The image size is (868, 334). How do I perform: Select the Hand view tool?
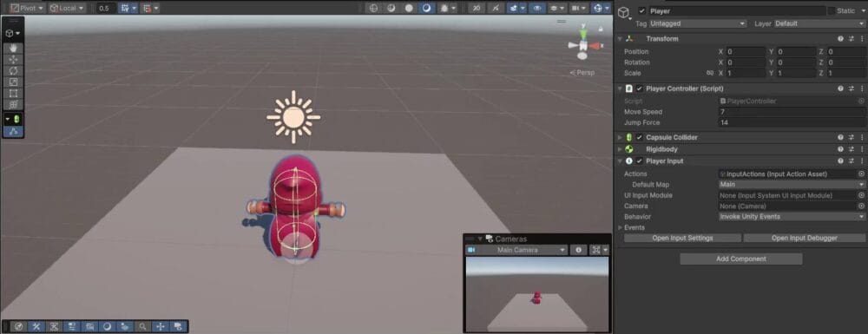(x=13, y=48)
